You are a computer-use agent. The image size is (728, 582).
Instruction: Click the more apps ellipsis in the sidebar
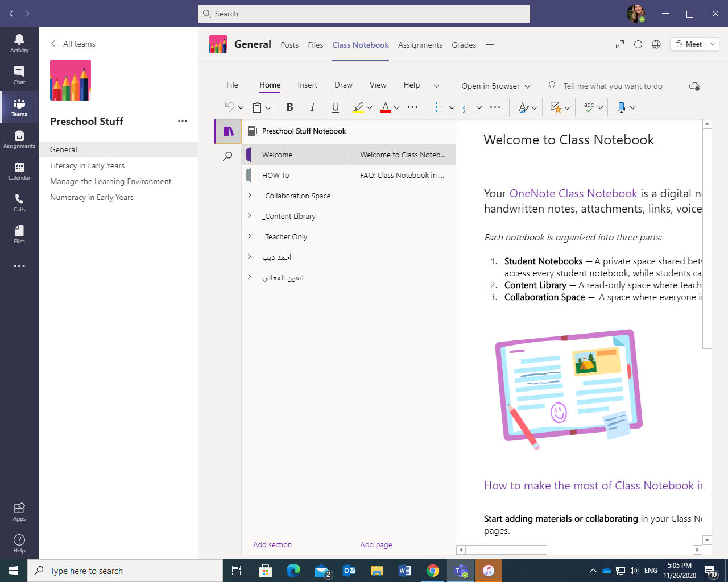tap(19, 266)
